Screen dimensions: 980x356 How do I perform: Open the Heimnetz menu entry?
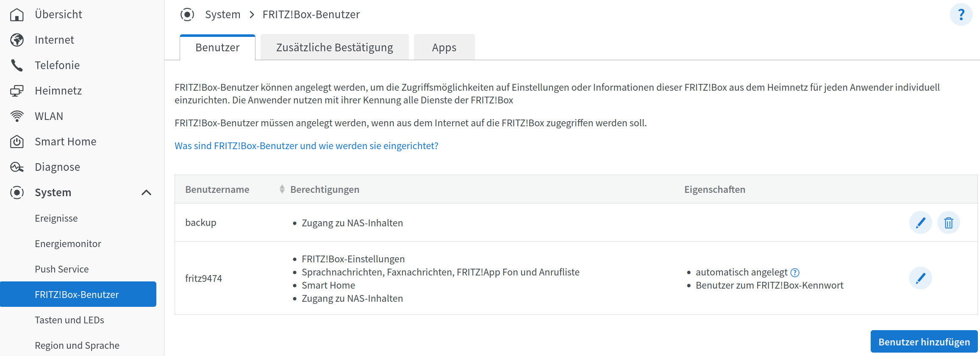(58, 91)
